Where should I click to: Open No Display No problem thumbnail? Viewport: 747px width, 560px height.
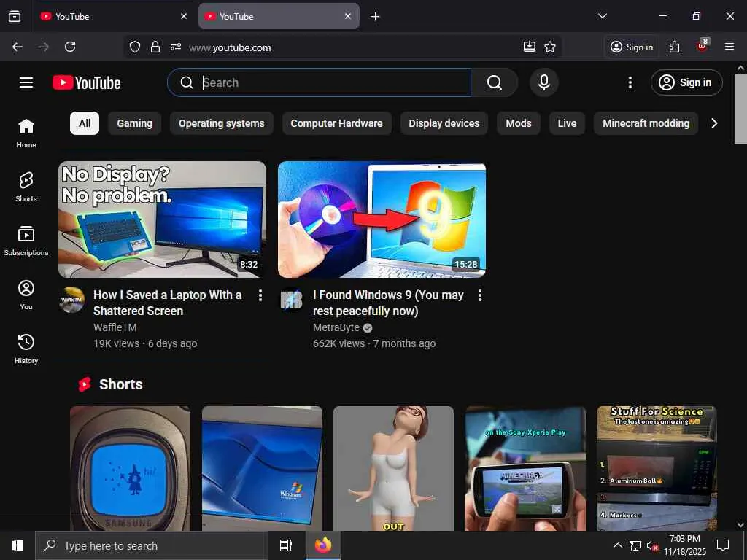click(162, 219)
